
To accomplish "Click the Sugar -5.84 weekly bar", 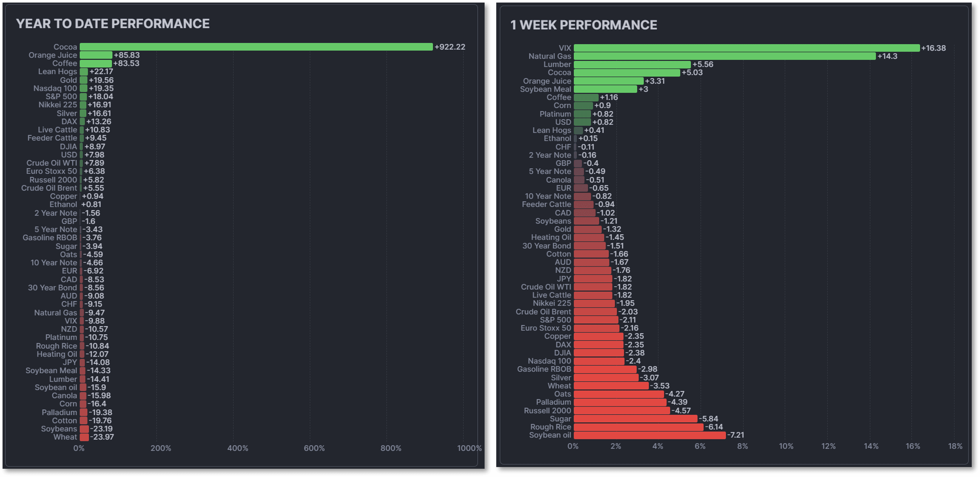I will coord(635,419).
